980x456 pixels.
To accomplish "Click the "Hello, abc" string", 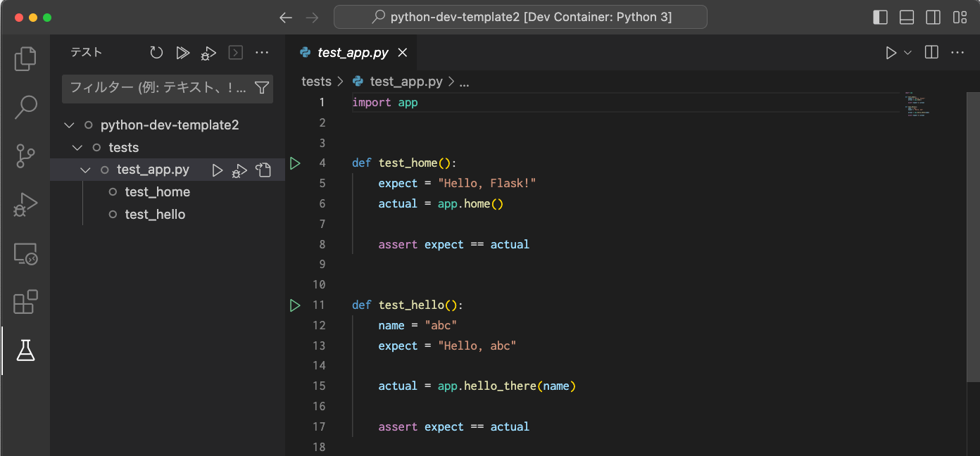I will click(477, 346).
